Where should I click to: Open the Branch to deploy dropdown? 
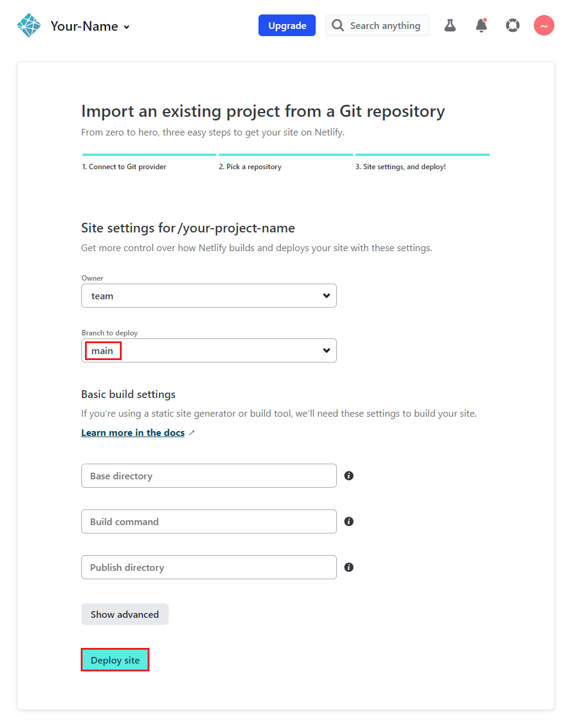209,350
